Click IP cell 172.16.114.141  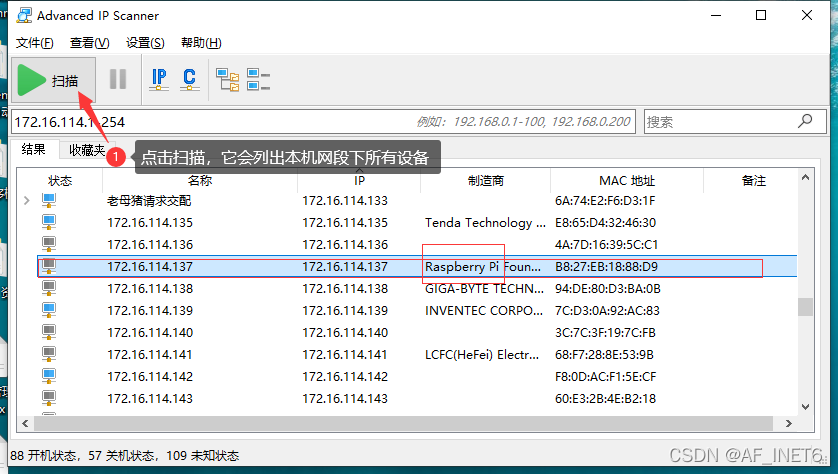(x=345, y=354)
